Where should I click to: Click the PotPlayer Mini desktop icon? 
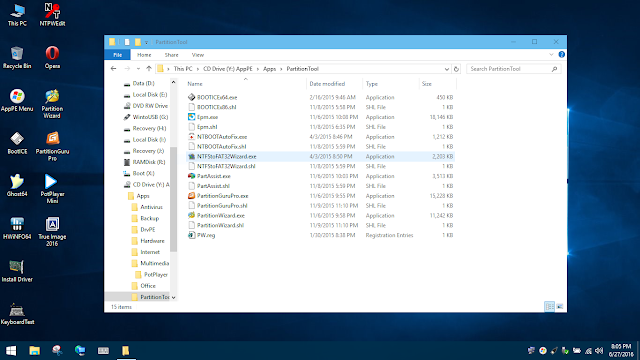tap(52, 189)
